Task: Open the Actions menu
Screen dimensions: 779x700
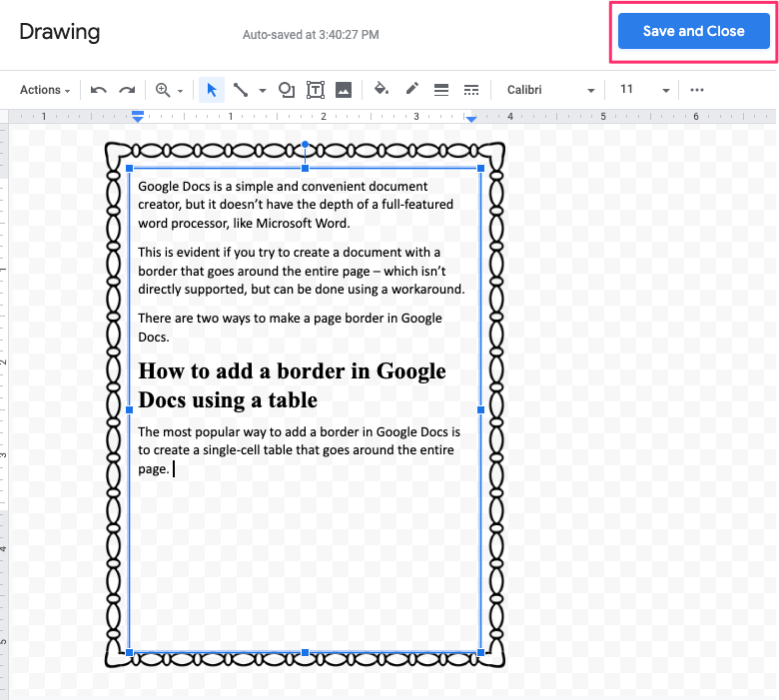Action: 45,90
